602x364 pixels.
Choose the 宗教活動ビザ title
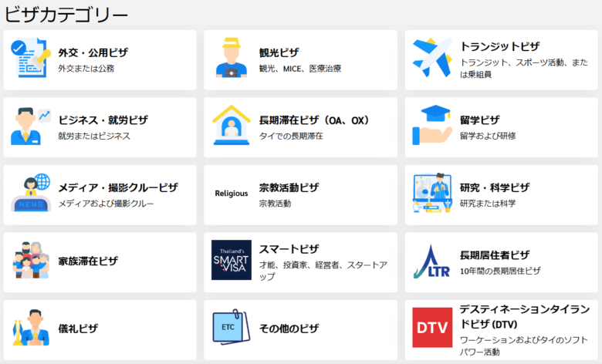point(289,187)
